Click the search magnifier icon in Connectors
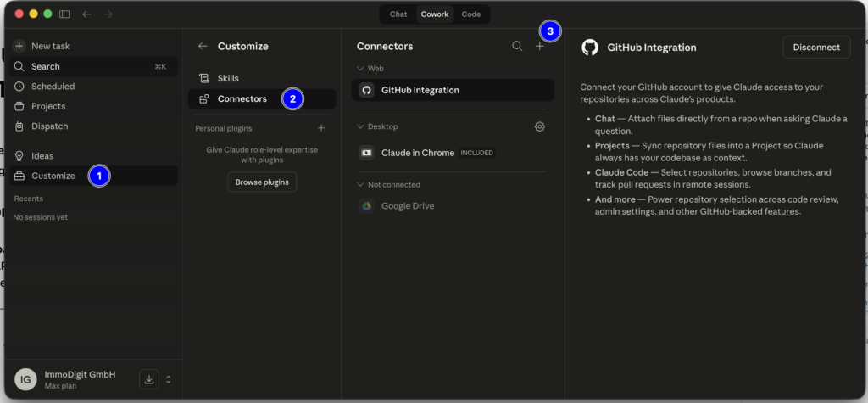868x403 pixels. 517,46
